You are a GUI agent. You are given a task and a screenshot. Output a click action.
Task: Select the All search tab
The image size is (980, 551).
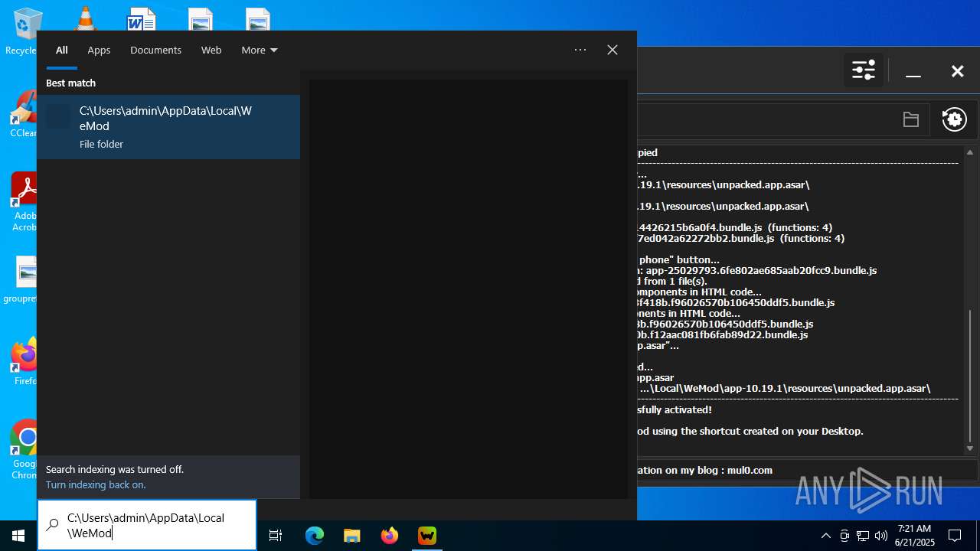[x=62, y=50]
